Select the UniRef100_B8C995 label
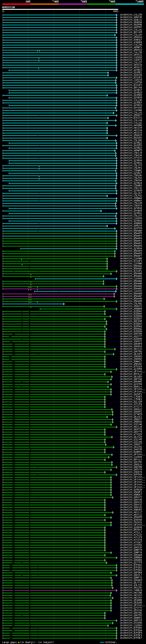The height and width of the screenshot is (644, 146). pos(131,321)
